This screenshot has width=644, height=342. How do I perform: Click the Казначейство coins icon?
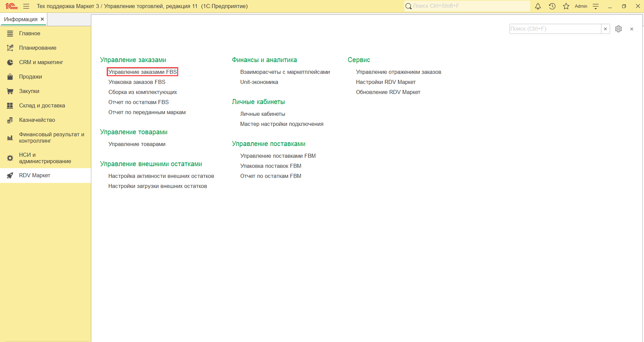(x=10, y=120)
